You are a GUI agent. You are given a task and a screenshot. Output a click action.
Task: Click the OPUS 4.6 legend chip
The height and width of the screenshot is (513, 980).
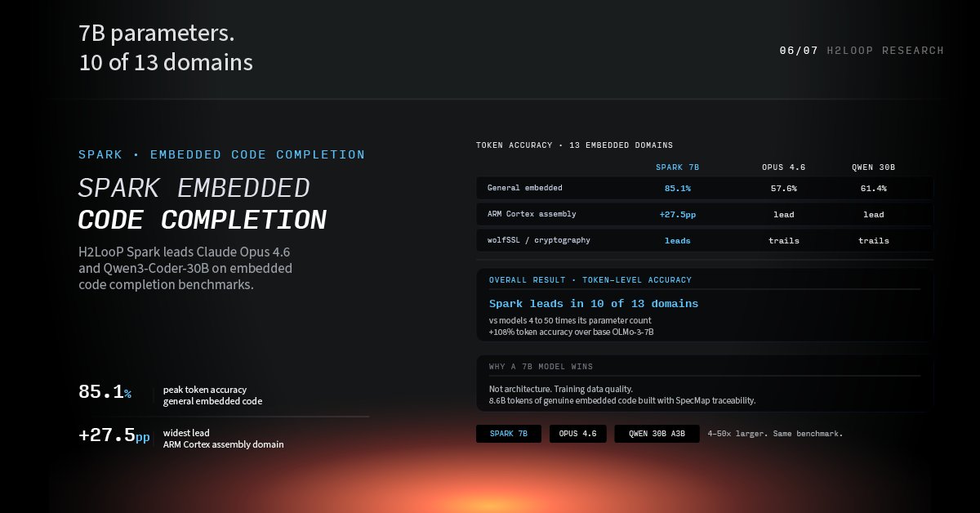(577, 434)
